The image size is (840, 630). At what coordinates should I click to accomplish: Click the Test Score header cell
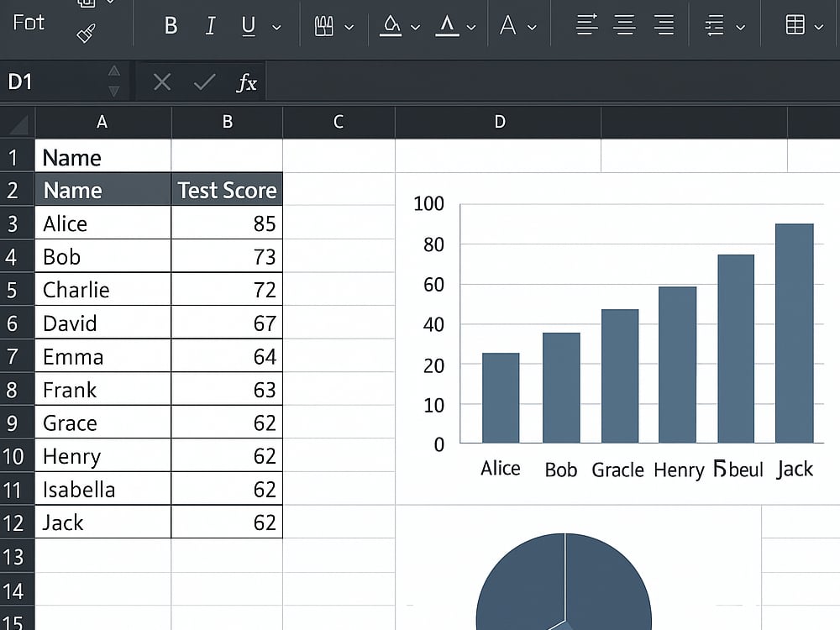[x=227, y=190]
